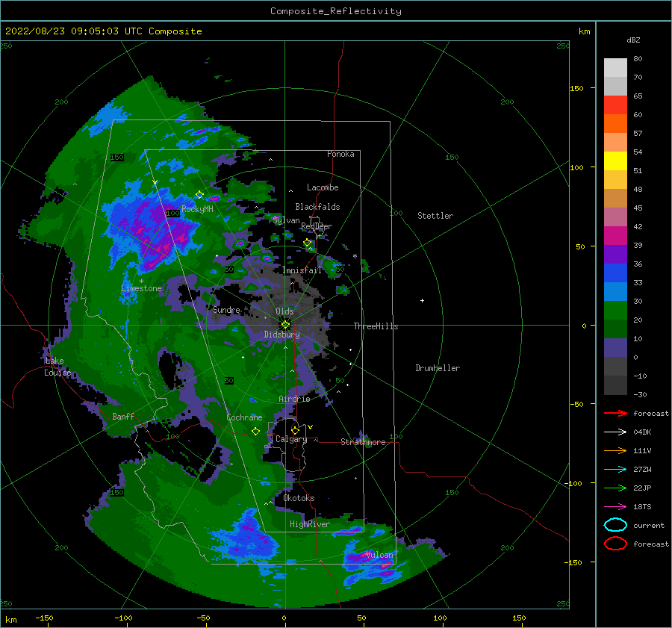
Task: Click the dBZ legend heading
Action: (633, 40)
